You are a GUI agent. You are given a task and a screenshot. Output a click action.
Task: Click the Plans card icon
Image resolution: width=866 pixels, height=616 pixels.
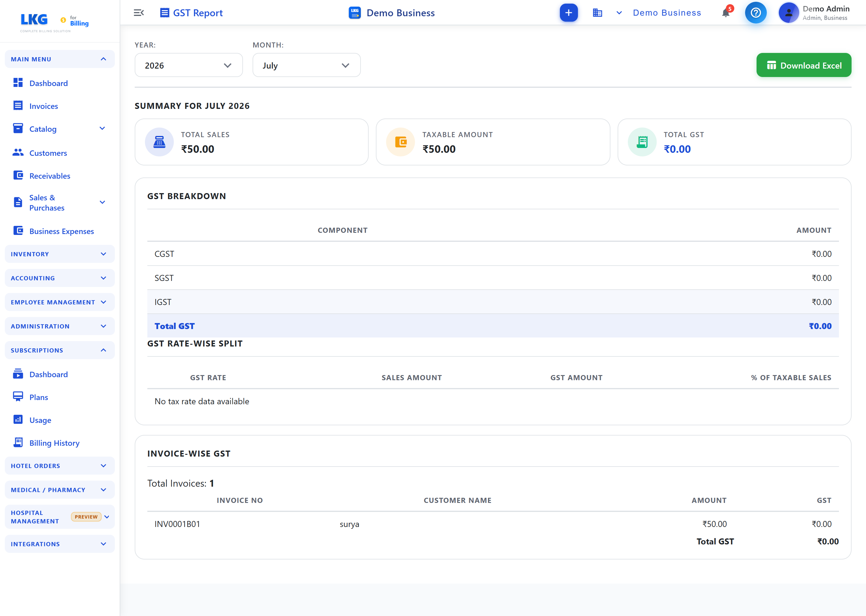coord(18,397)
